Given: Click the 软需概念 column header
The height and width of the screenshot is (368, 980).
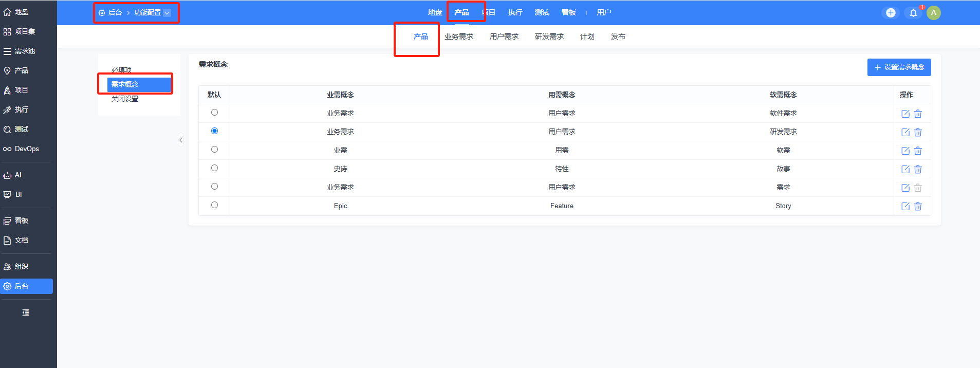Looking at the screenshot, I should coord(783,95).
